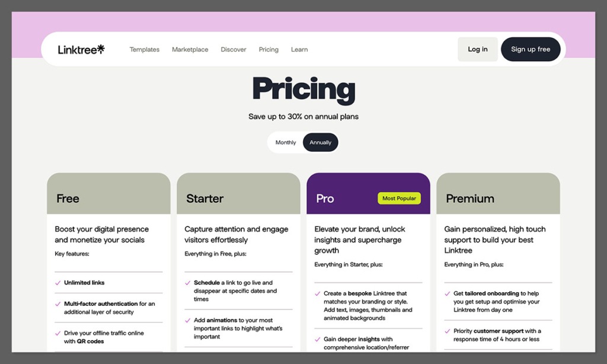
Task: Navigate to Marketplace
Action: (190, 50)
